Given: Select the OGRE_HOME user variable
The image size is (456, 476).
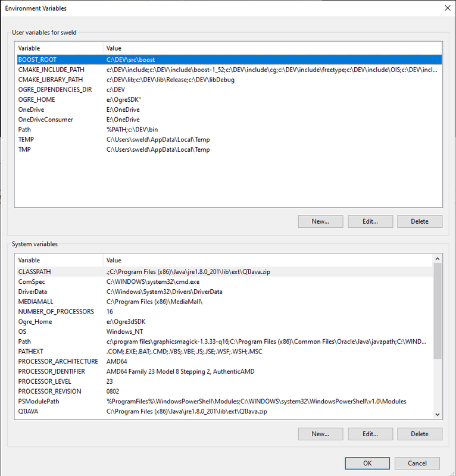Looking at the screenshot, I should (229, 99).
